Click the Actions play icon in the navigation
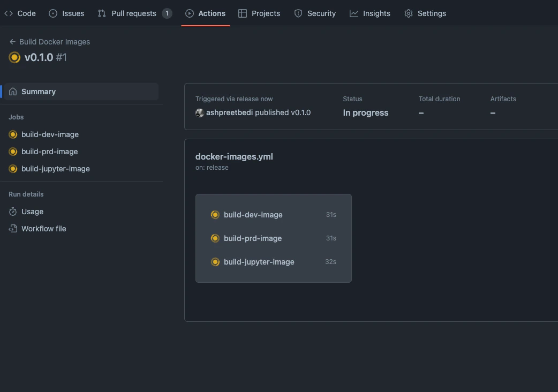 coord(189,13)
